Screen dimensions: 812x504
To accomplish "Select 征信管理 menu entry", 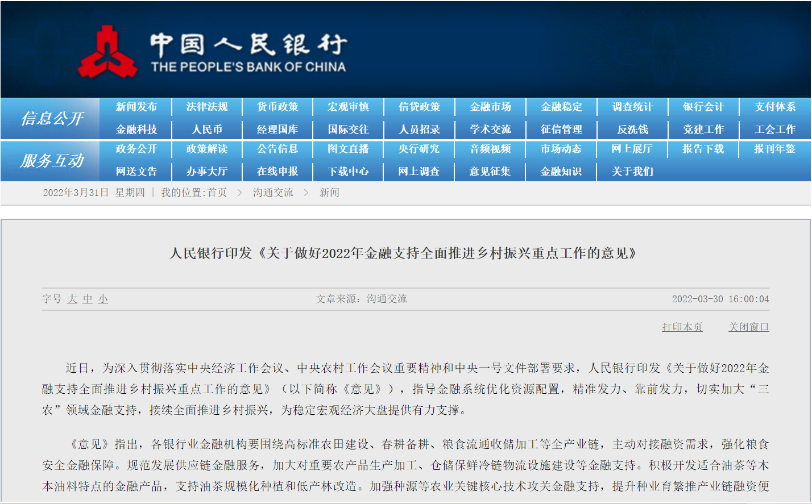I will click(561, 130).
